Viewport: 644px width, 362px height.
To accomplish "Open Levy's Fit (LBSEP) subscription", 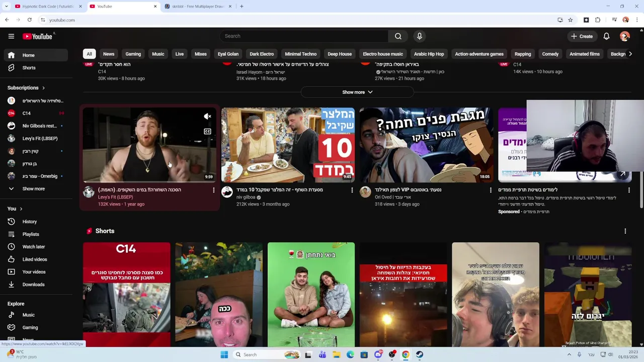I will (x=35, y=139).
